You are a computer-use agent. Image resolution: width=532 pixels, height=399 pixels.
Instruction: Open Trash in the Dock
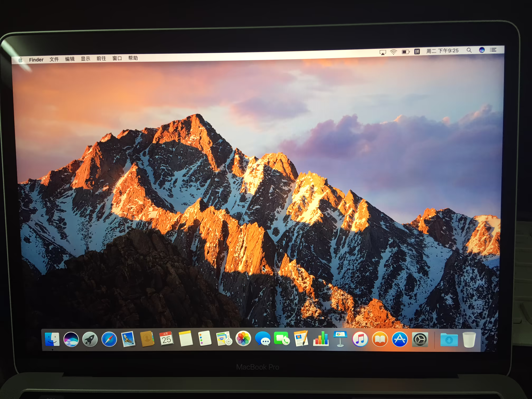pyautogui.click(x=469, y=340)
